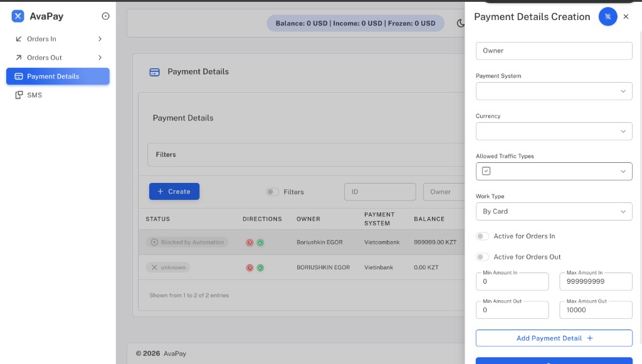Screen dimensions: 642x364
Task: Click red direction icon in Vietcombank row
Action: pyautogui.click(x=250, y=242)
